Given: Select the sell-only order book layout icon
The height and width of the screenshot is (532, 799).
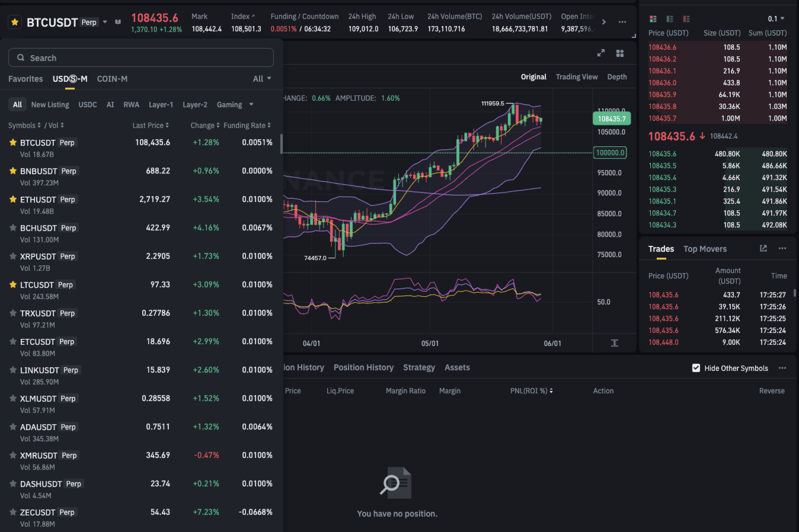Looking at the screenshot, I should click(x=688, y=18).
